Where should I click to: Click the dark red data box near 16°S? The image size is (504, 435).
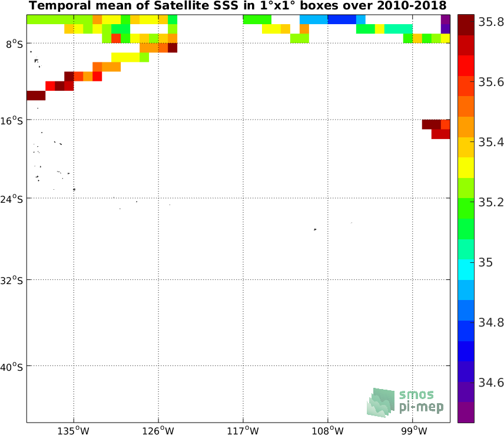(432, 124)
